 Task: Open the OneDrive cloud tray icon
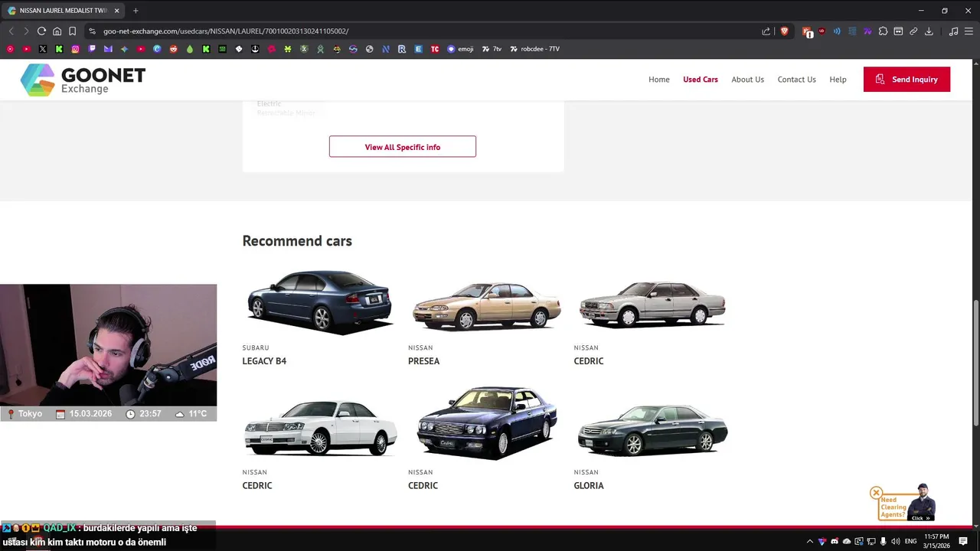pos(847,541)
